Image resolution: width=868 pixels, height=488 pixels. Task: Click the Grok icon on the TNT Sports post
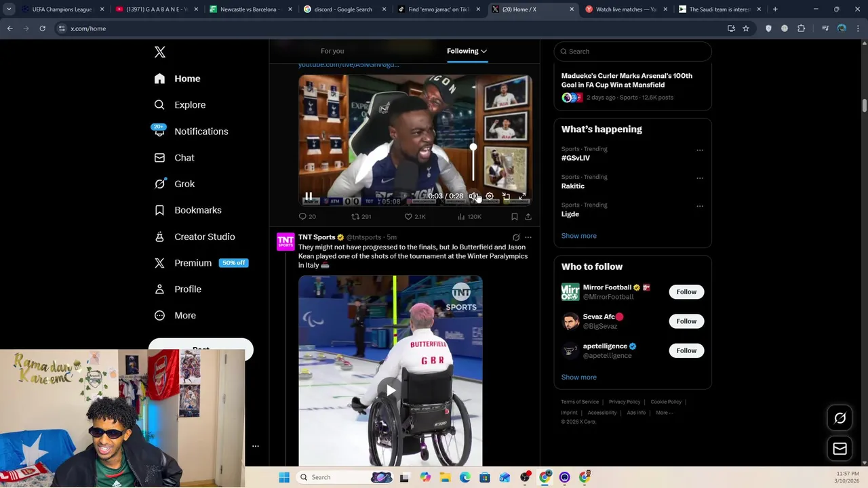pos(516,238)
